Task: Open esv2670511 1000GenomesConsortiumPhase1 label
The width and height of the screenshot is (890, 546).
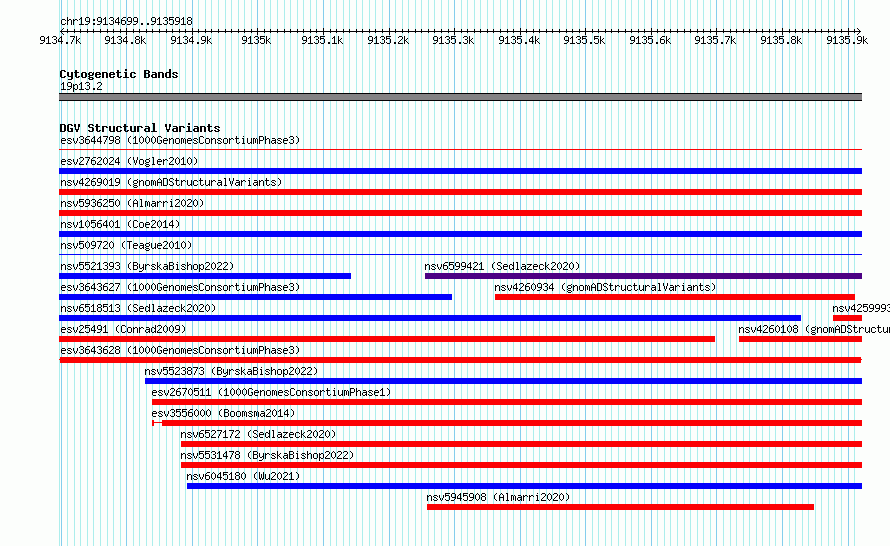Action: pos(271,392)
